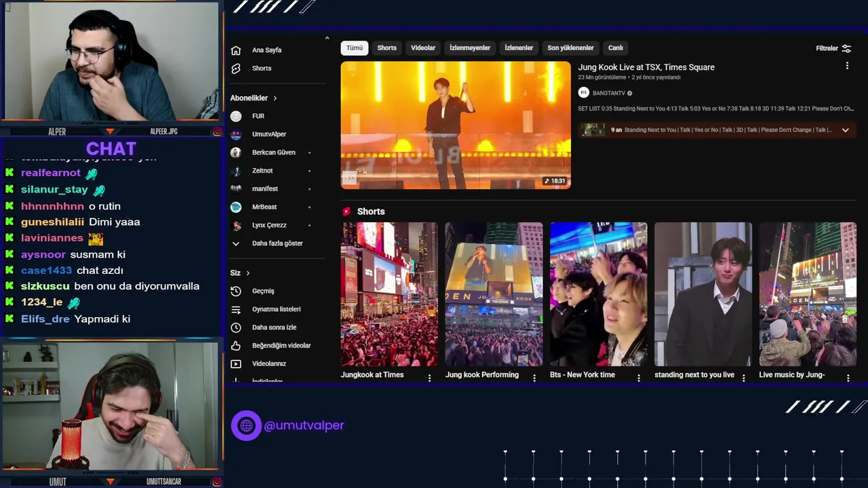The image size is (868, 488).
Task: Open the manifest channel avatar
Action: click(x=236, y=188)
